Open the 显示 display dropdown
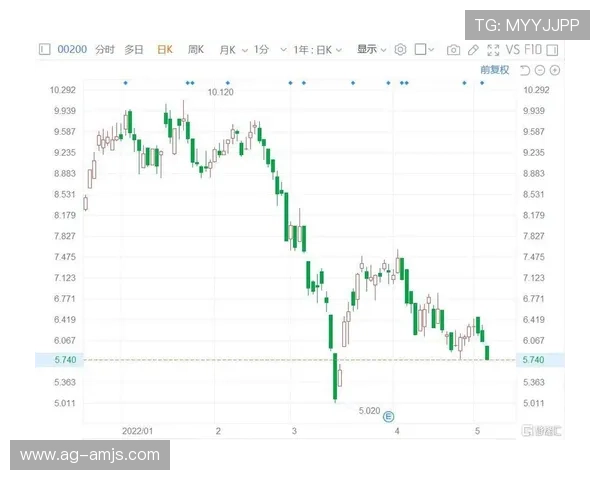This screenshot has width=600, height=480. (x=371, y=49)
